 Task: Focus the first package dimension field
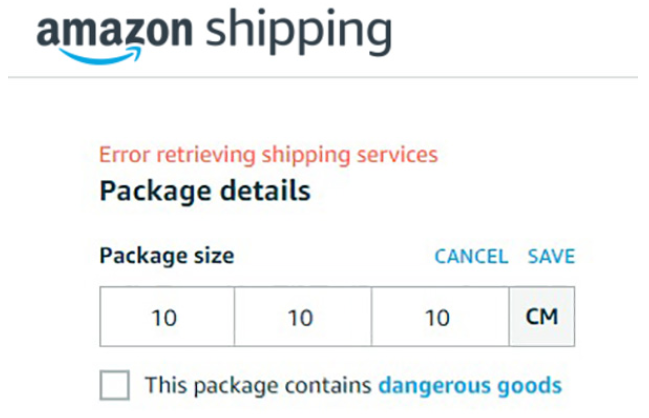[x=167, y=317]
